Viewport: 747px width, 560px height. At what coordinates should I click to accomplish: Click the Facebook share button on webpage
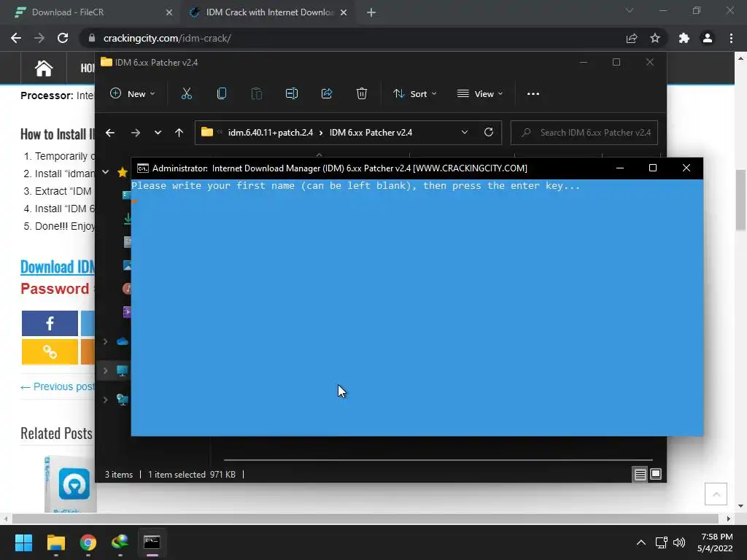[50, 323]
